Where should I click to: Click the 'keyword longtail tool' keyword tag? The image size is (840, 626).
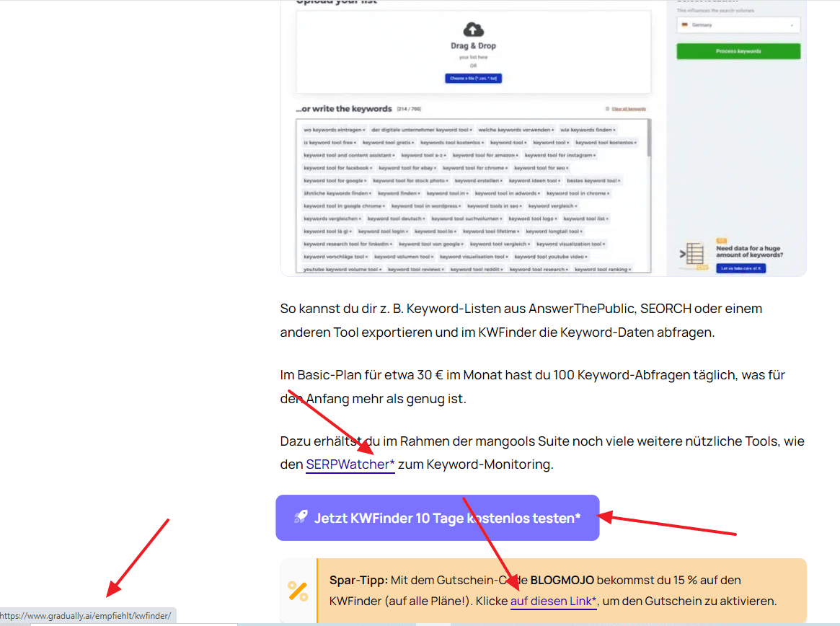[x=554, y=232]
